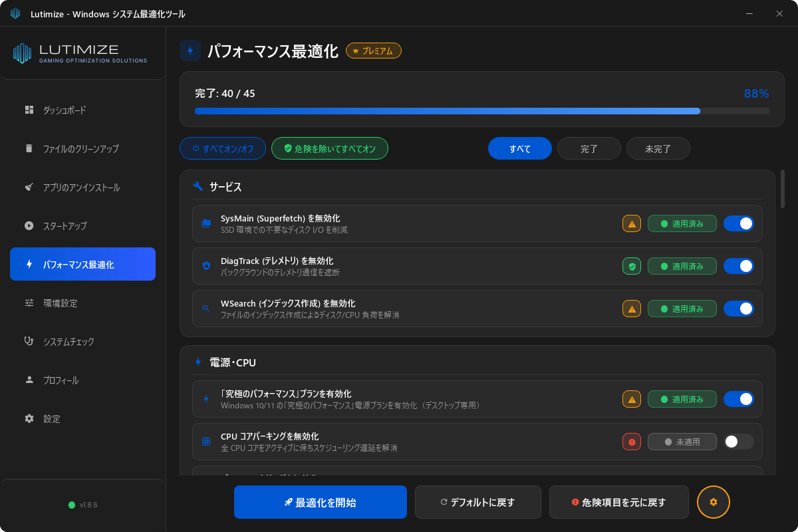798x532 pixels.
Task: Enable CPU コアパーキング switch
Action: [739, 442]
